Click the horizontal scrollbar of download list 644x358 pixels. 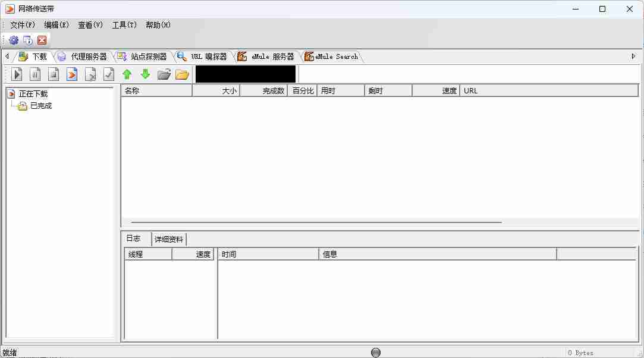tap(315, 222)
